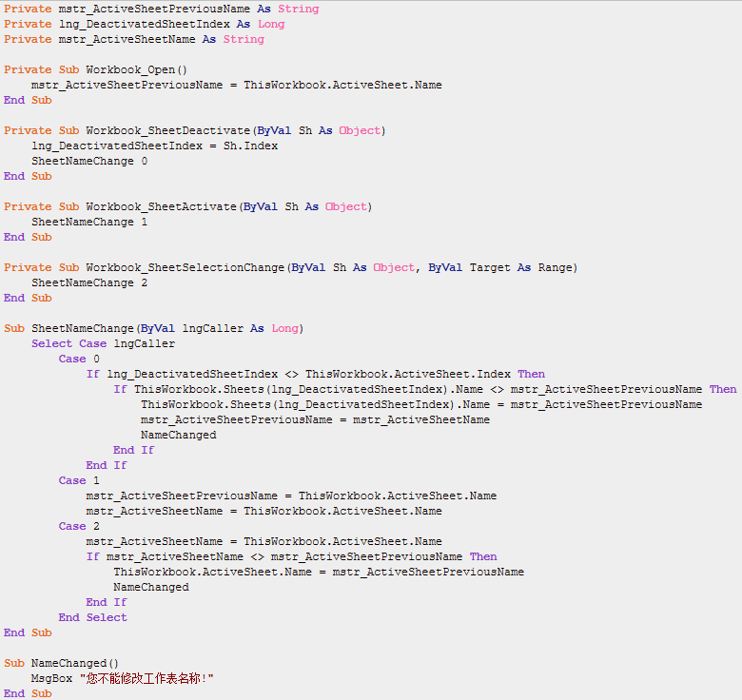Click the Workbook_SheetSelectionChange procedure name

(x=185, y=267)
